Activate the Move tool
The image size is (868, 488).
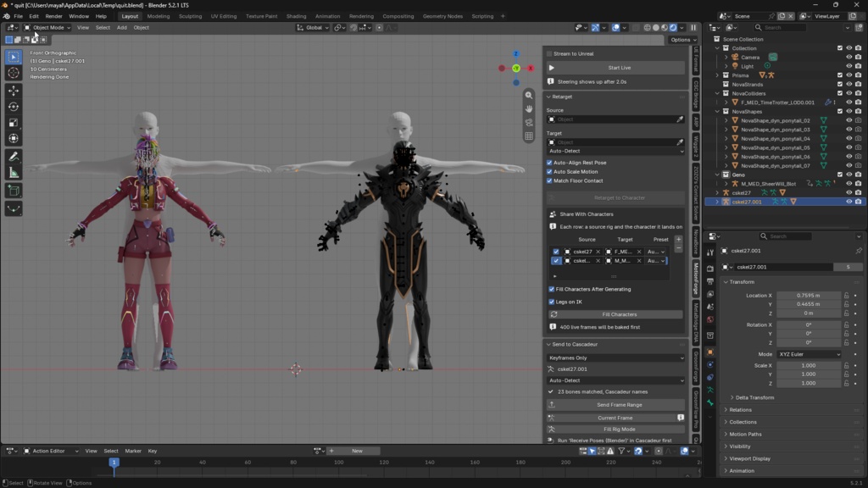14,90
